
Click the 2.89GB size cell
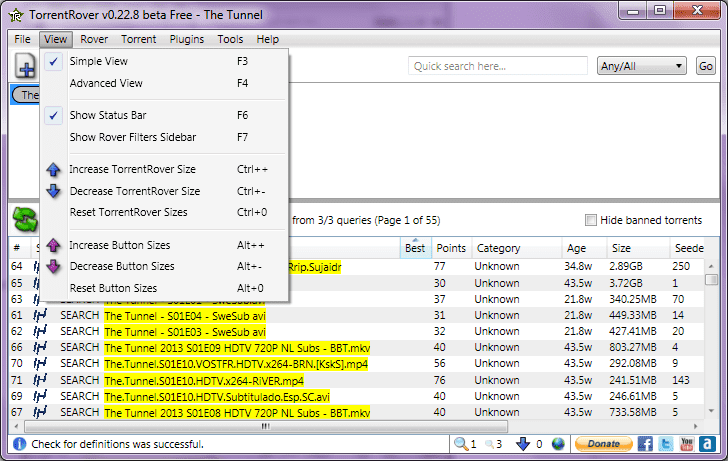click(x=626, y=266)
